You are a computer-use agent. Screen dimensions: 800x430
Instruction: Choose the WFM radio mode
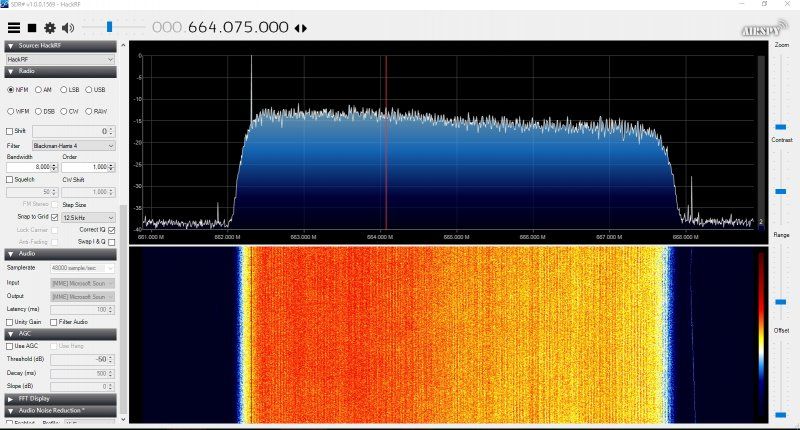[11, 111]
